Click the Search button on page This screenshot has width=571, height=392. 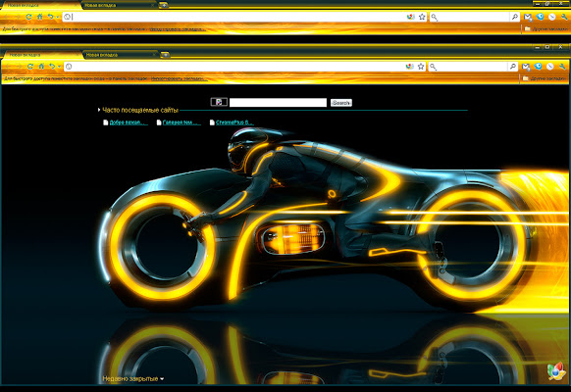point(341,103)
